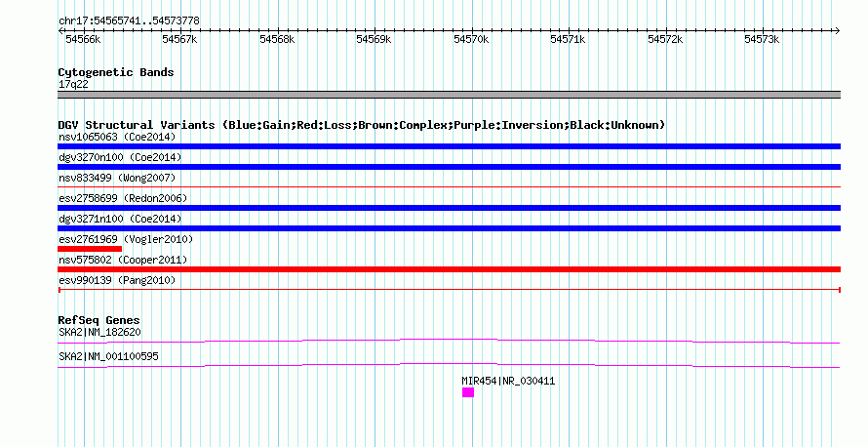Click the magenta transcript line for SKA2|NM_001100595
Screen dimensions: 868x447
pos(449,365)
